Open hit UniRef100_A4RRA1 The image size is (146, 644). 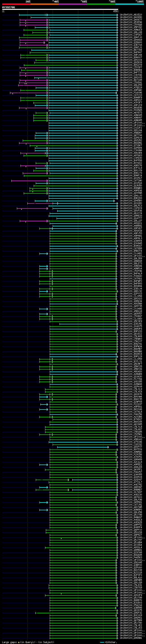point(131,226)
